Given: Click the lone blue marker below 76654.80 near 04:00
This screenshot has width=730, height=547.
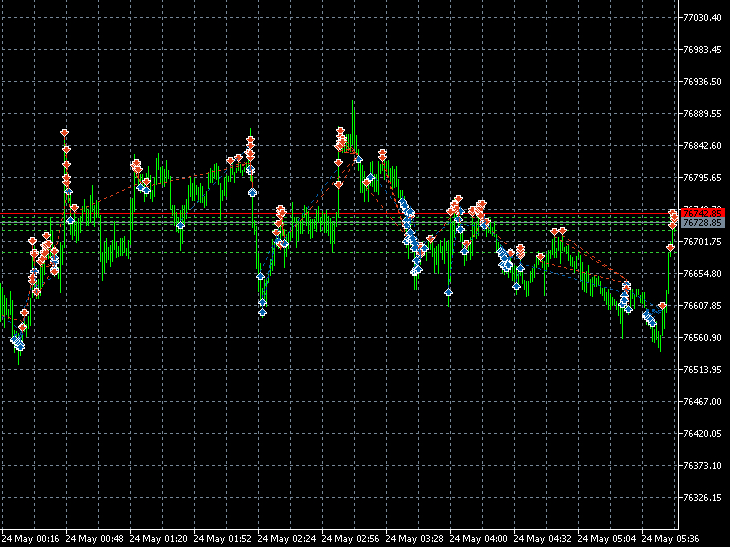Looking at the screenshot, I should pyautogui.click(x=448, y=292).
